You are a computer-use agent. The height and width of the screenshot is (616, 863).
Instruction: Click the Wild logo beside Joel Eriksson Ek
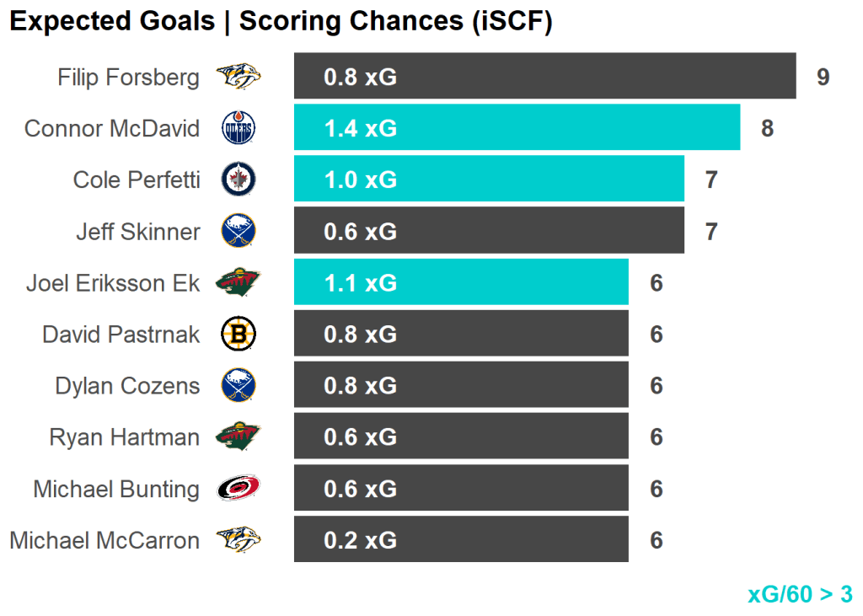coord(239,282)
